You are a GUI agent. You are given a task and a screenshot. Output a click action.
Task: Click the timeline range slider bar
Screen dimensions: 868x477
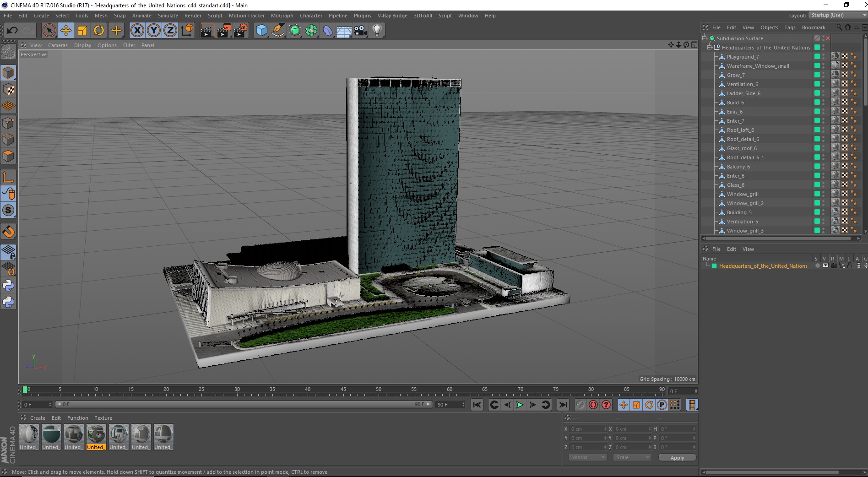coord(243,404)
